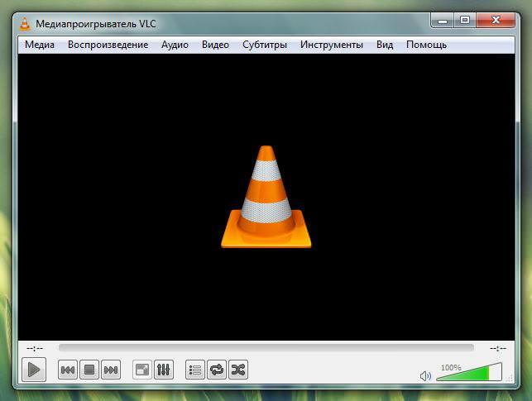Screen dimensions: 532x401
Task: Toggle loop repeat mode icon
Action: [217, 370]
